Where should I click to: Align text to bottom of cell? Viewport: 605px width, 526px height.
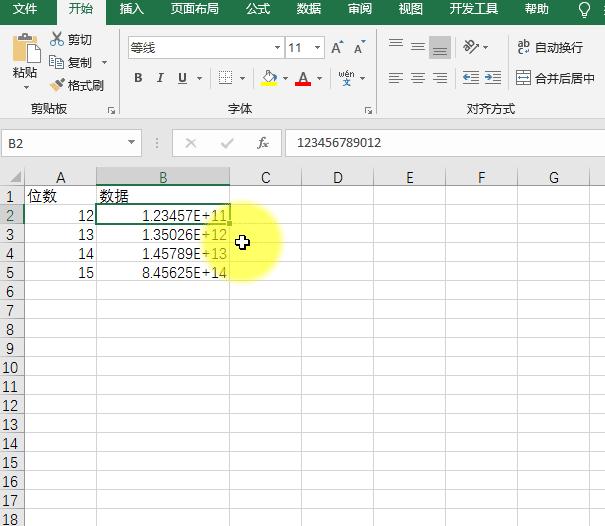(x=440, y=47)
